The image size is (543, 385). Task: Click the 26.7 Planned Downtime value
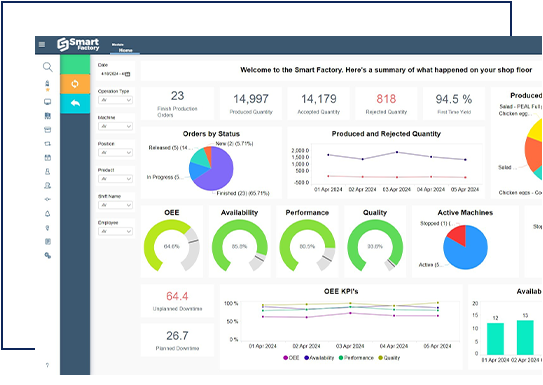click(x=177, y=335)
